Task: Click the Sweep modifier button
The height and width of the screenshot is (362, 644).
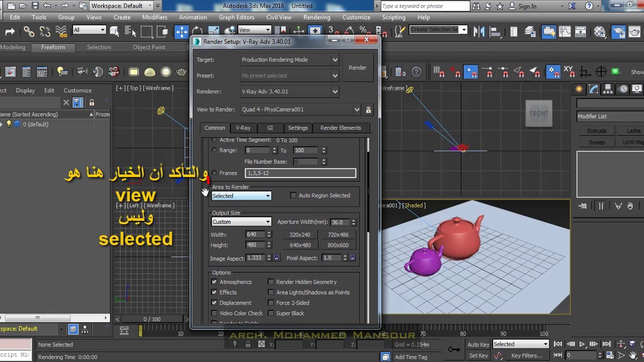Action: [597, 142]
